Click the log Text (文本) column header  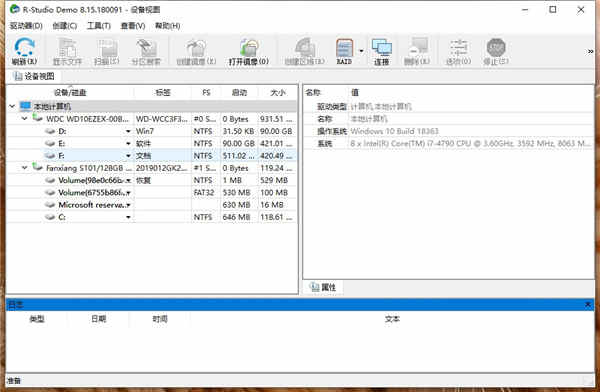coord(392,318)
